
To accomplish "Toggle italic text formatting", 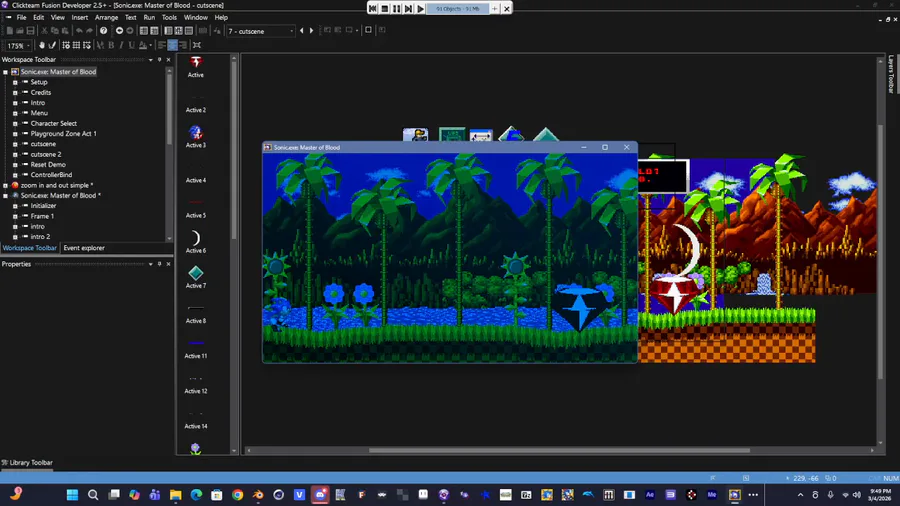I will click(121, 45).
